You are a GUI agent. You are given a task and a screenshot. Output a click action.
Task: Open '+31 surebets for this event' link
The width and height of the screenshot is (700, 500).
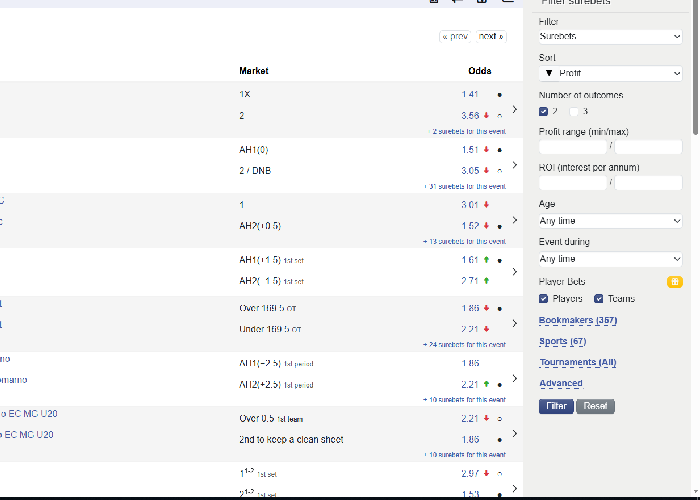pyautogui.click(x=465, y=187)
